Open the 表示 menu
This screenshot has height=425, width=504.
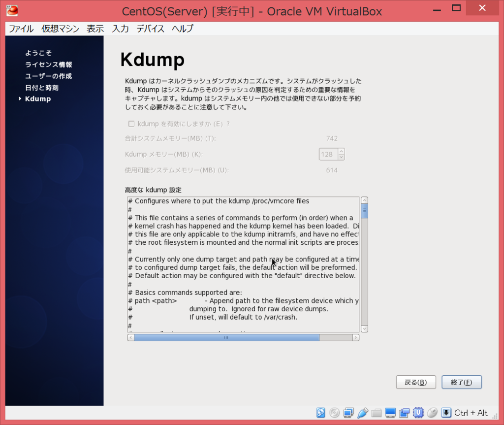point(95,29)
